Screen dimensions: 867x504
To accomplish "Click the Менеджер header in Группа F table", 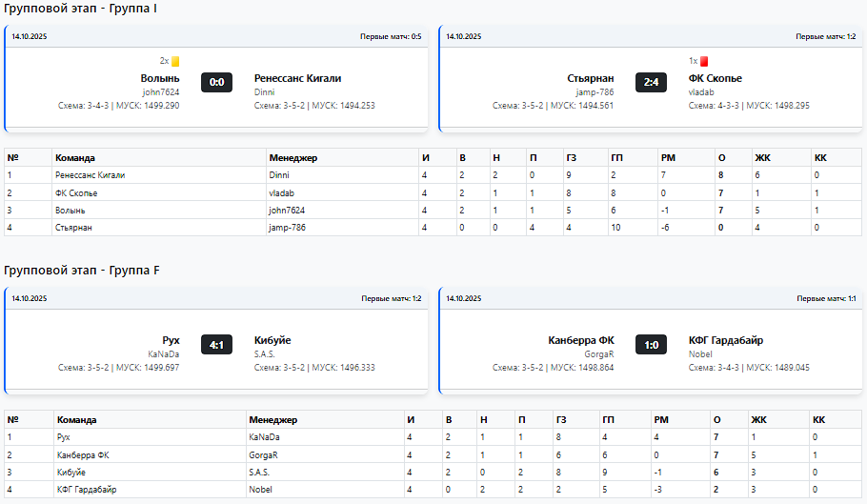I will pos(272,419).
